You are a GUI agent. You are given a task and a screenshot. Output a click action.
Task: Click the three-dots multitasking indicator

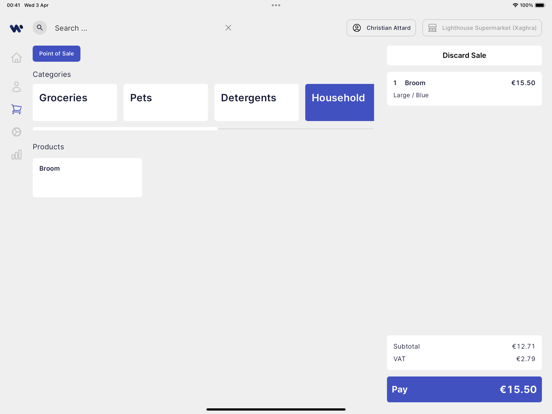point(276,5)
